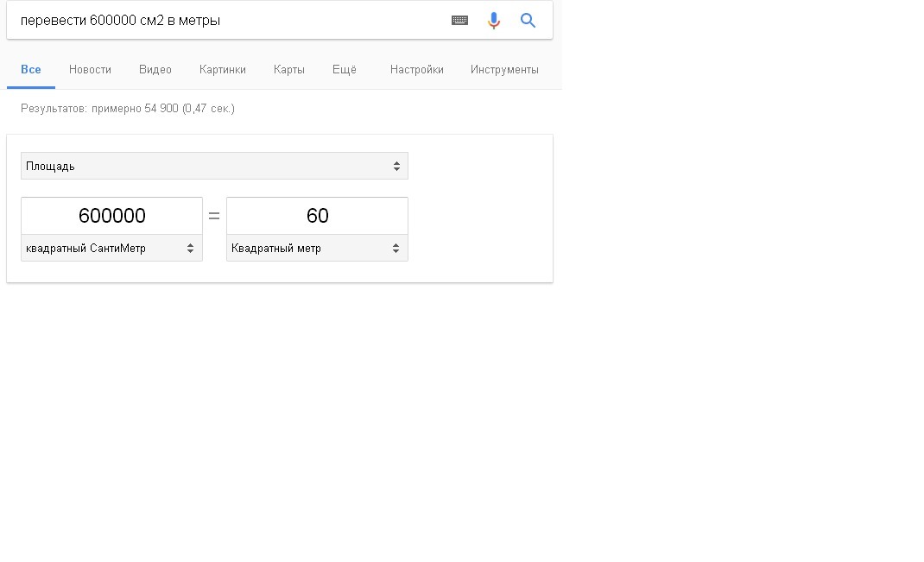Click the 60 result value field
This screenshot has width=924, height=562.
click(x=317, y=216)
